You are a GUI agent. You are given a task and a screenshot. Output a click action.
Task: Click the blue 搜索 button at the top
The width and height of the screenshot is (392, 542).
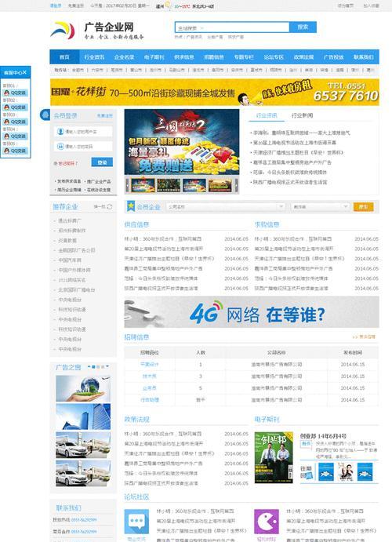tap(303, 27)
